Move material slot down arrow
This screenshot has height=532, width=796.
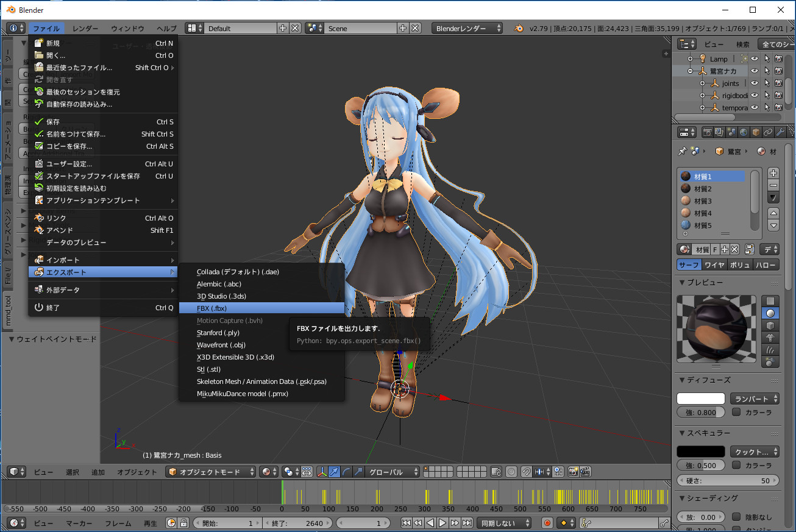pyautogui.click(x=773, y=225)
